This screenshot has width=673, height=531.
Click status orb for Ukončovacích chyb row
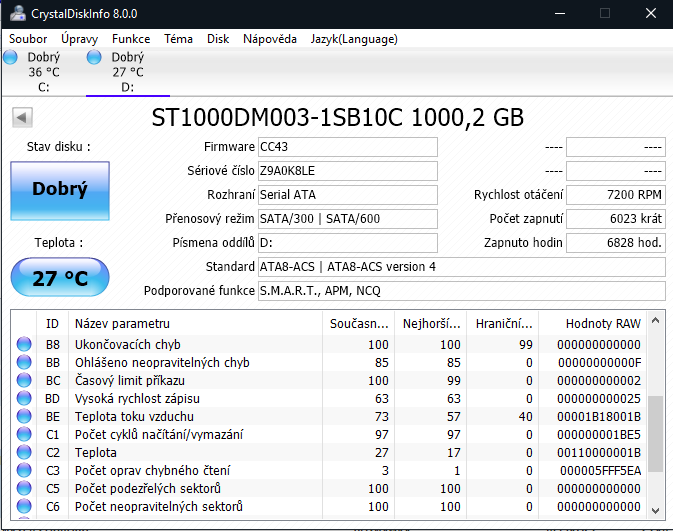[24, 344]
